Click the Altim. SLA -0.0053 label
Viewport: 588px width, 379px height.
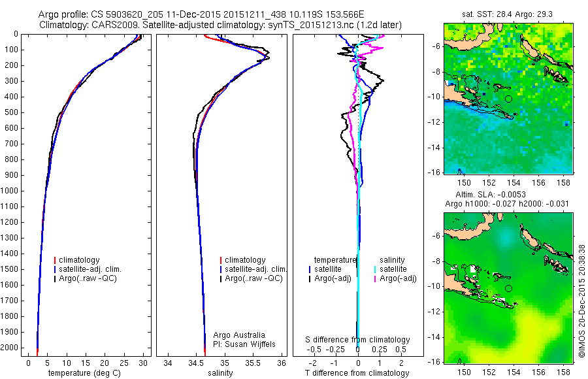[491, 195]
